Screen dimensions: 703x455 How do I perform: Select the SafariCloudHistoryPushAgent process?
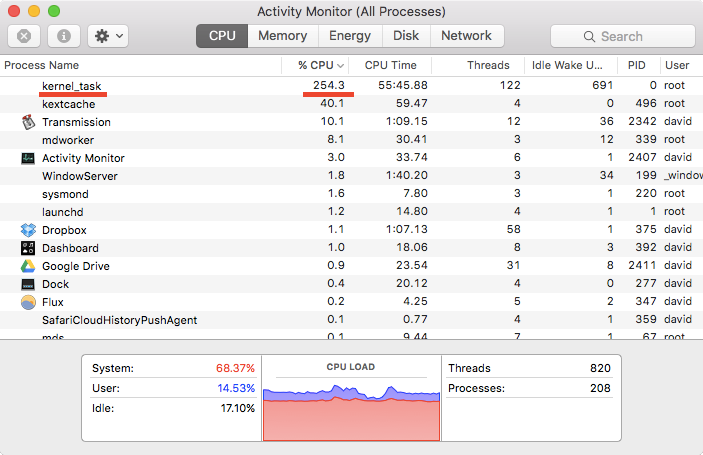(352, 320)
